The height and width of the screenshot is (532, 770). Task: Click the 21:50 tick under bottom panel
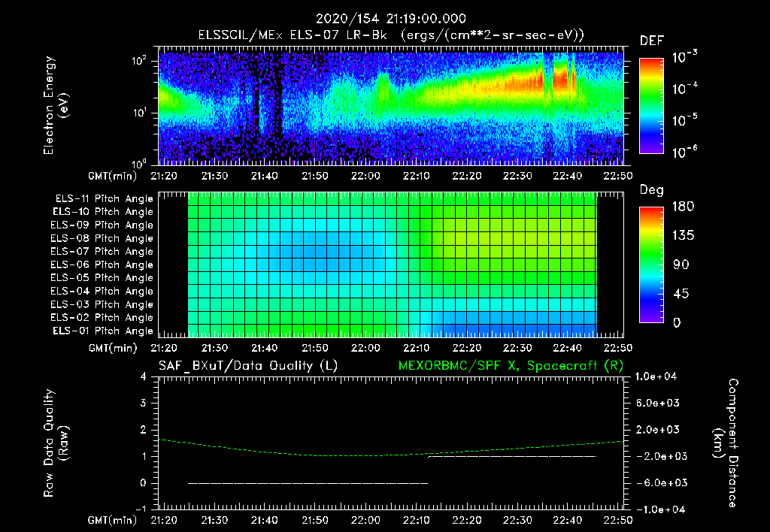(315, 520)
